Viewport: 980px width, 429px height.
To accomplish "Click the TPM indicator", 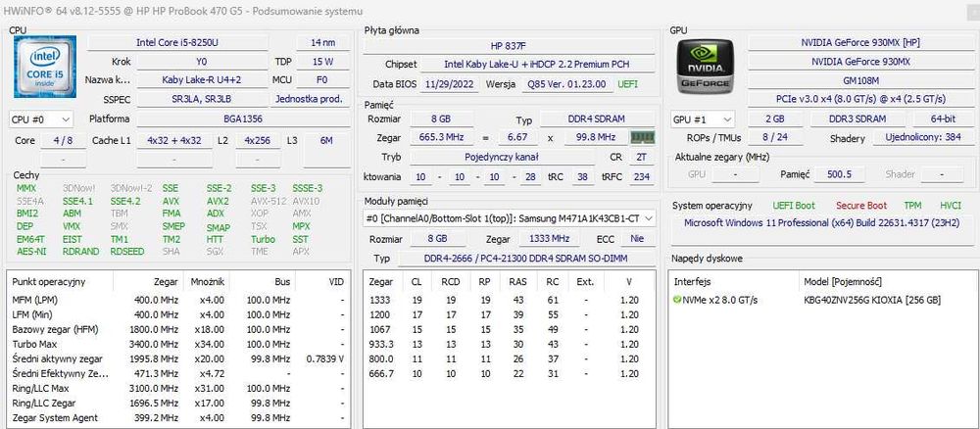I will click(x=912, y=206).
